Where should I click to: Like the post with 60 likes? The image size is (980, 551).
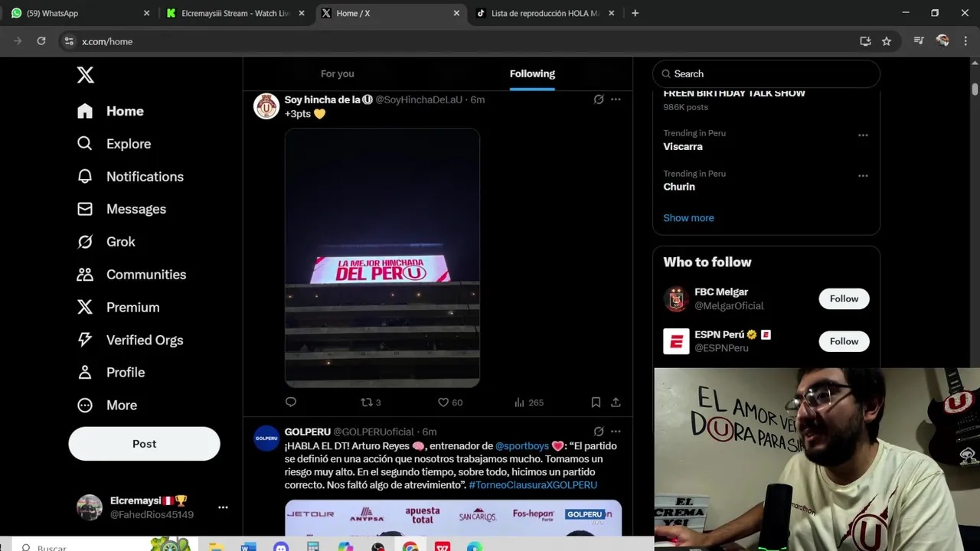click(449, 403)
